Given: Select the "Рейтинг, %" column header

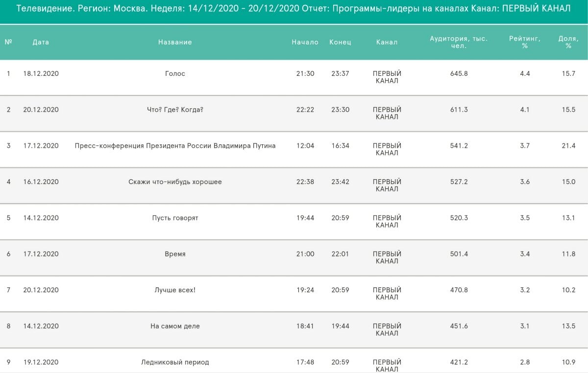Looking at the screenshot, I should [525, 42].
